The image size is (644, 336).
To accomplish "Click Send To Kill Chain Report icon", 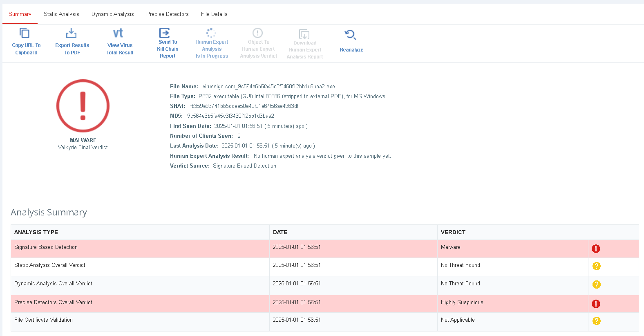I will click(164, 33).
